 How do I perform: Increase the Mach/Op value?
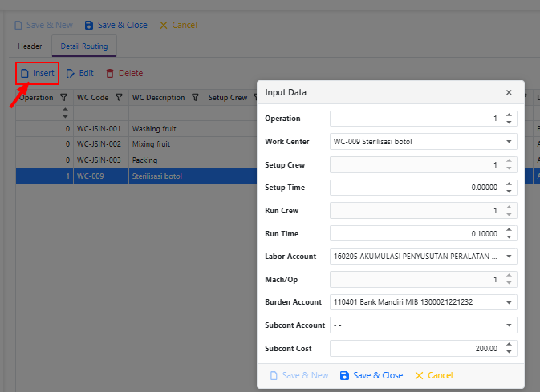[x=509, y=276]
